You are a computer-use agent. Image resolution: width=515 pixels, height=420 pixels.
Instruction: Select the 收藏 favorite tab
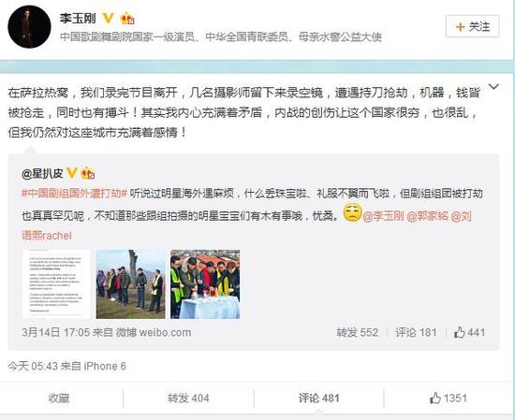pyautogui.click(x=59, y=398)
